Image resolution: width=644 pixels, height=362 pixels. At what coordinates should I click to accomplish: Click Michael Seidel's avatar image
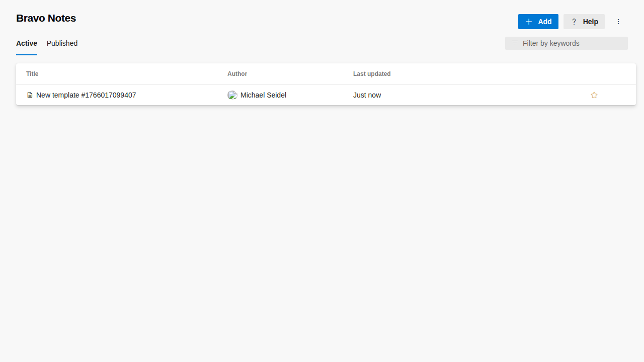click(232, 95)
